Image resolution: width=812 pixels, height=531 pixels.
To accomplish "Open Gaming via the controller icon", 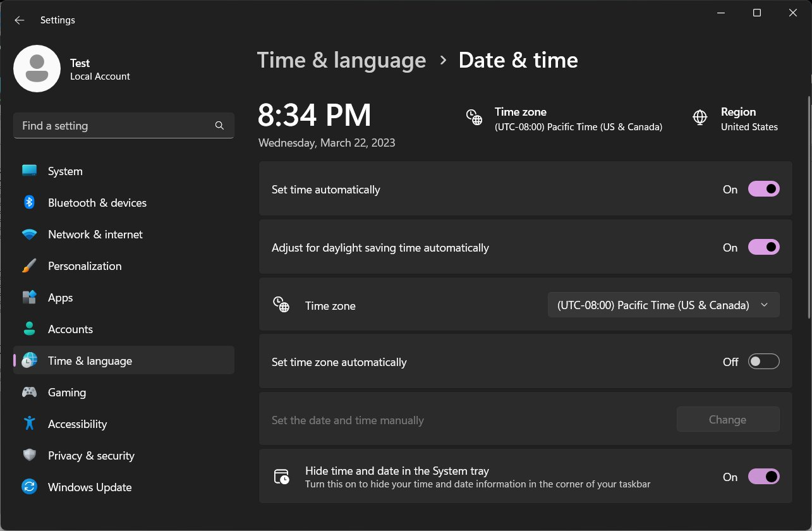I will tap(29, 392).
